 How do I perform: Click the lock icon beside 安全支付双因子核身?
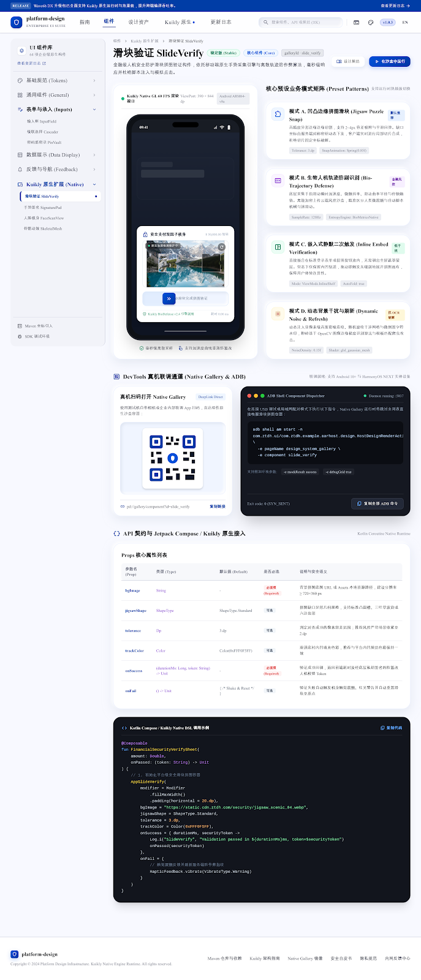[145, 234]
